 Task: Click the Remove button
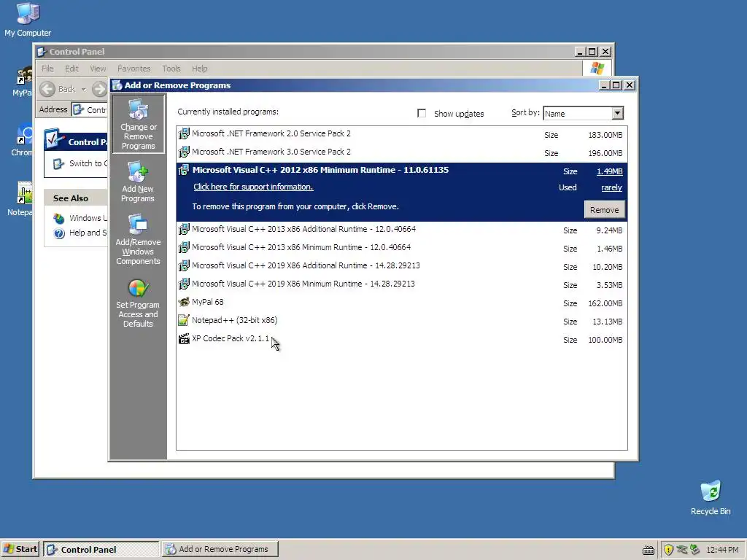604,210
